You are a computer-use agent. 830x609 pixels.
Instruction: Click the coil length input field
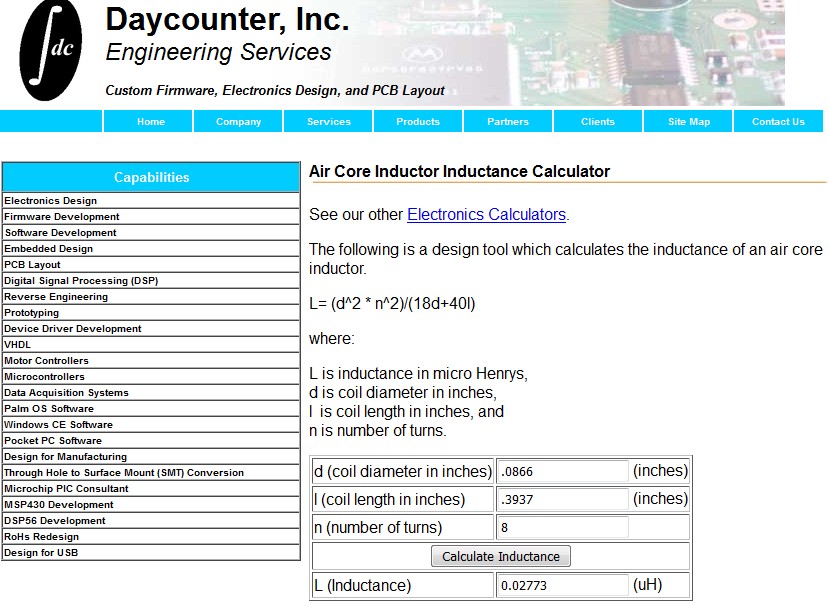(560, 499)
